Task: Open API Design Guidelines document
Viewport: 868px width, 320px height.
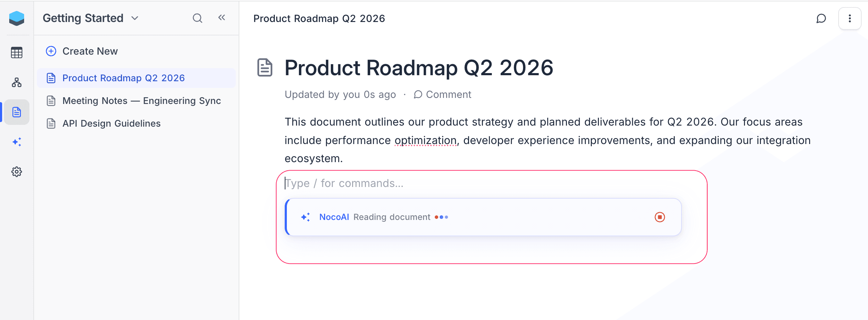Action: [111, 123]
